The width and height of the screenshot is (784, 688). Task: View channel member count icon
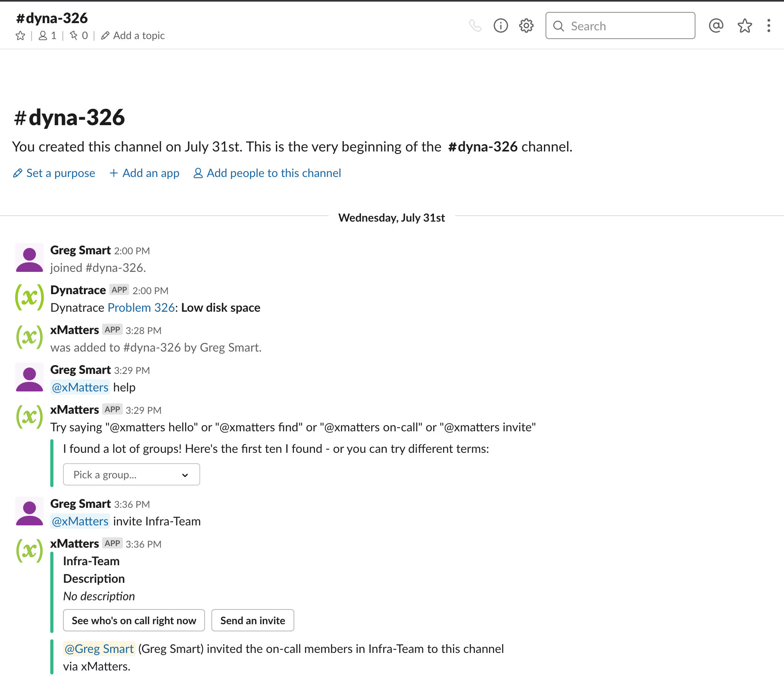(x=43, y=36)
